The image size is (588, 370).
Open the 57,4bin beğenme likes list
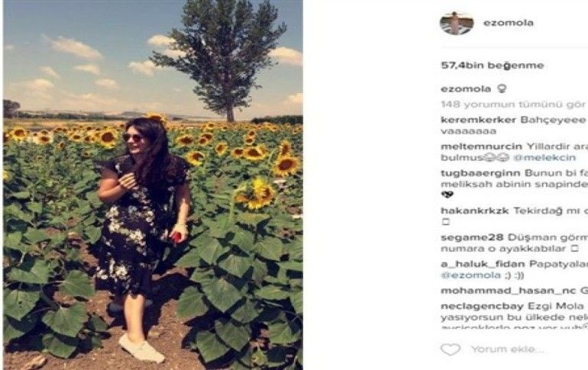(492, 65)
